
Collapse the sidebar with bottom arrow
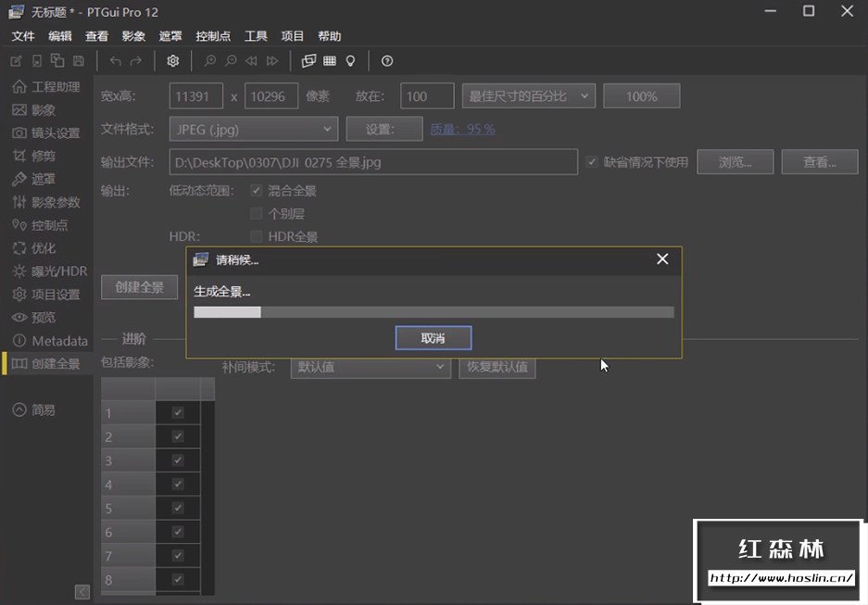[82, 592]
